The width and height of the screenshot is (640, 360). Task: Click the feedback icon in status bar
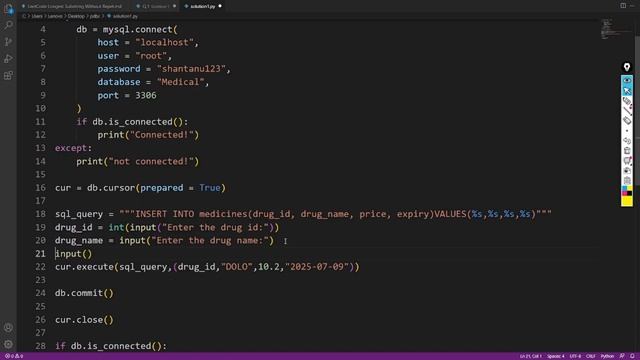pyautogui.click(x=622, y=356)
